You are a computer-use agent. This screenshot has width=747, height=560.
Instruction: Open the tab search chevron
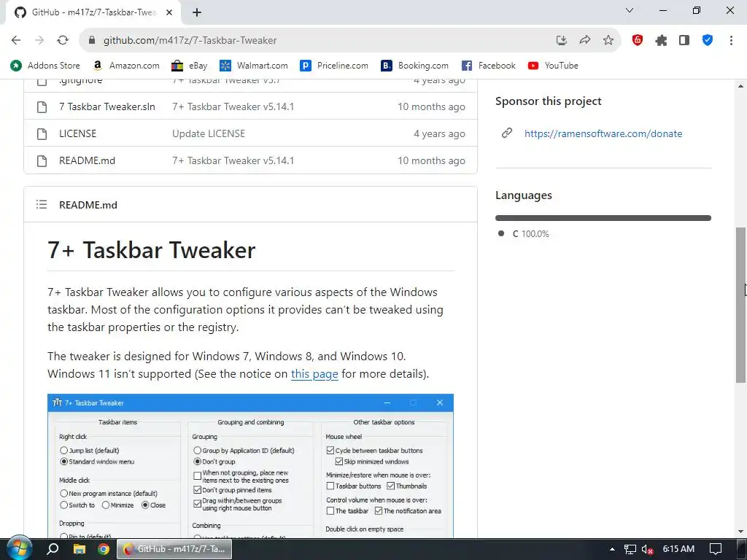pos(630,10)
